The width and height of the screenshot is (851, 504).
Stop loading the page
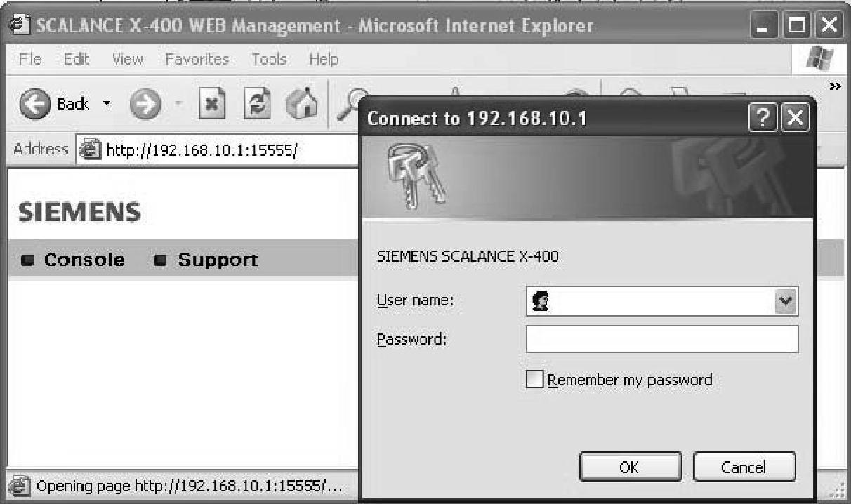212,105
